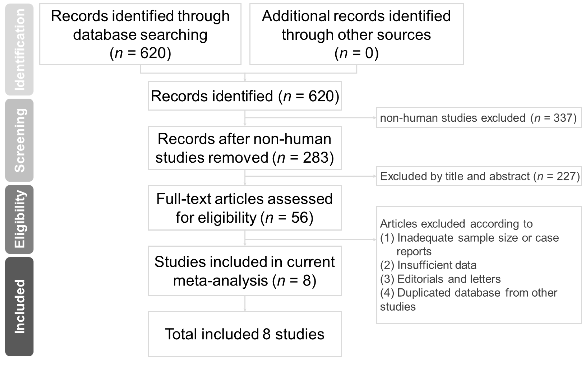Select the Records identified n=620 box
588x365 pixels.
[x=245, y=96]
